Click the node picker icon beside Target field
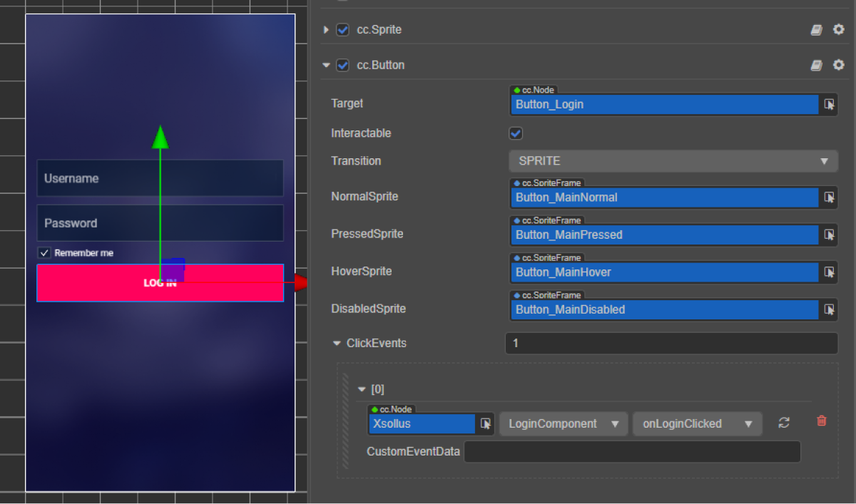Image resolution: width=856 pixels, height=504 pixels. coord(829,105)
